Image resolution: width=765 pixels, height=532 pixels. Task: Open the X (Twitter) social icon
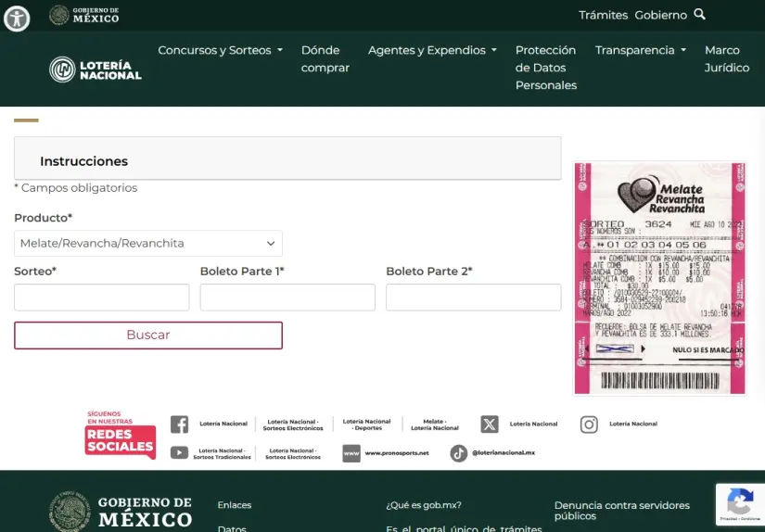coord(490,424)
